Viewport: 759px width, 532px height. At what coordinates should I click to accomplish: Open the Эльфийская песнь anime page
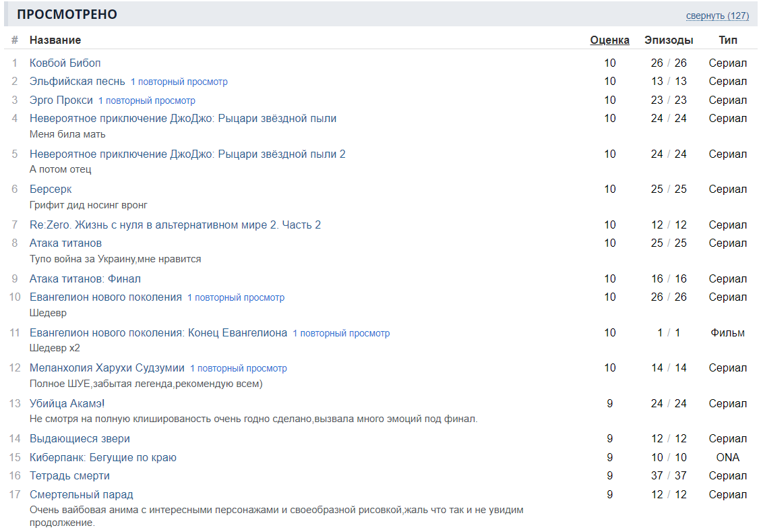click(x=78, y=81)
